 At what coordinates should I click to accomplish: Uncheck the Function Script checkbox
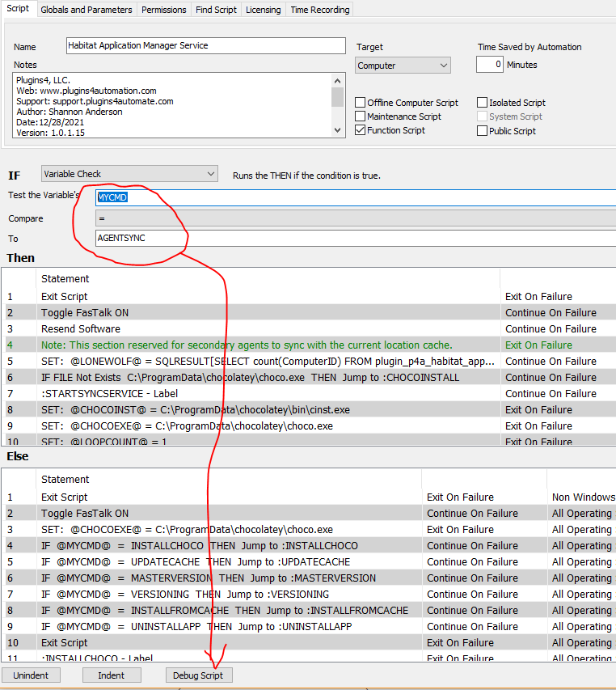tap(361, 130)
